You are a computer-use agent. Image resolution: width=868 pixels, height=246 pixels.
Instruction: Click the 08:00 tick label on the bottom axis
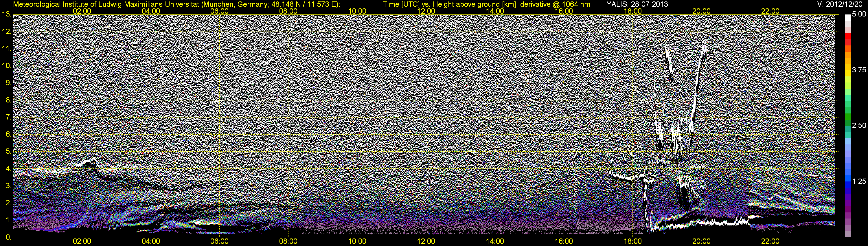pyautogui.click(x=289, y=242)
